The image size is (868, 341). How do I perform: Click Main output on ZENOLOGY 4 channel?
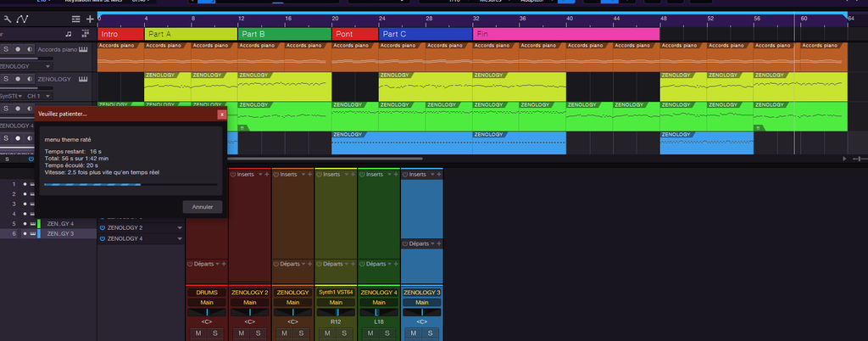[x=379, y=302]
